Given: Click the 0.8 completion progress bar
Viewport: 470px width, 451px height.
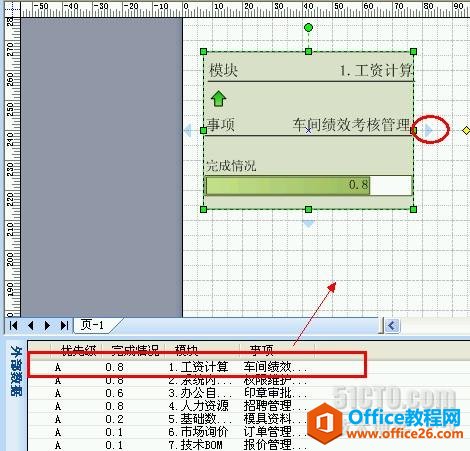Looking at the screenshot, I should (x=309, y=185).
